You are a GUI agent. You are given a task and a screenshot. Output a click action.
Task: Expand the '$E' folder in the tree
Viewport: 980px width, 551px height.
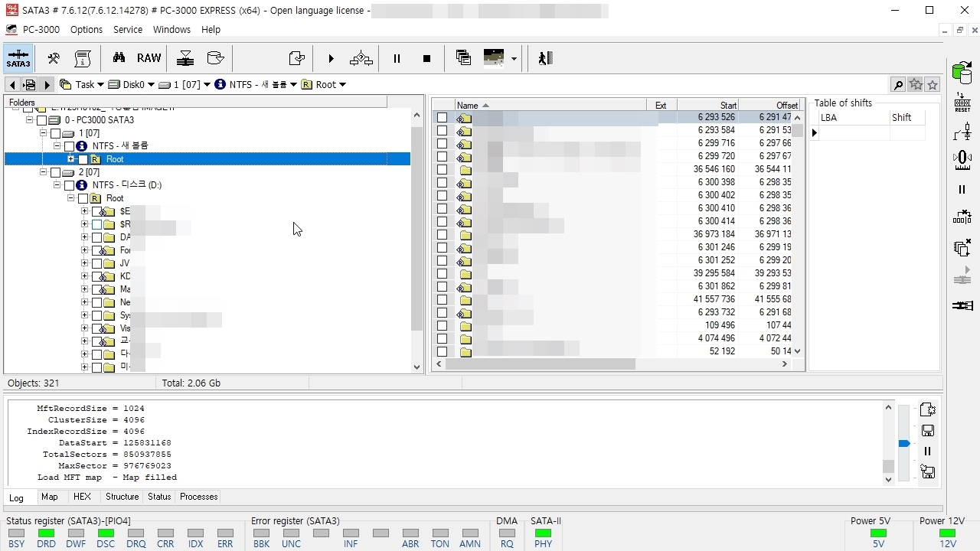84,211
